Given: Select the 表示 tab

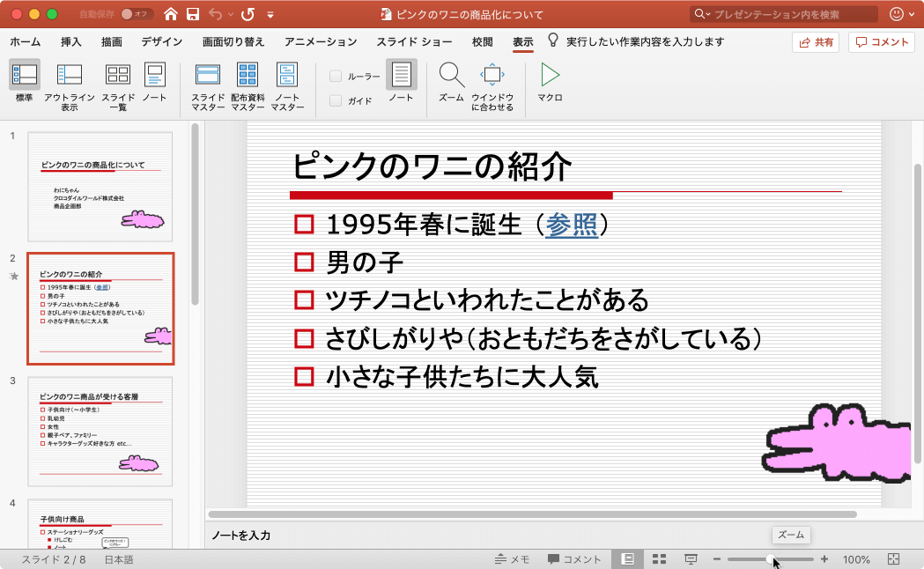Looking at the screenshot, I should (522, 41).
